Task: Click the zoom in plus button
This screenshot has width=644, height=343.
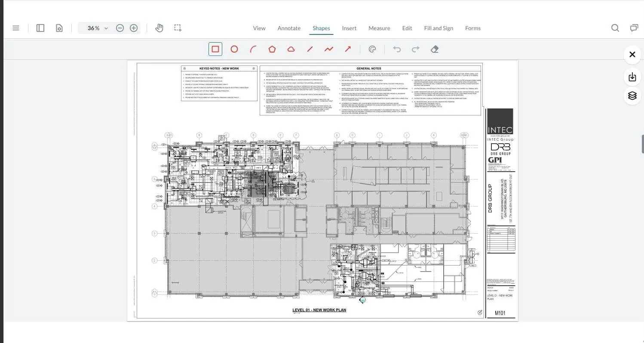Action: click(134, 28)
